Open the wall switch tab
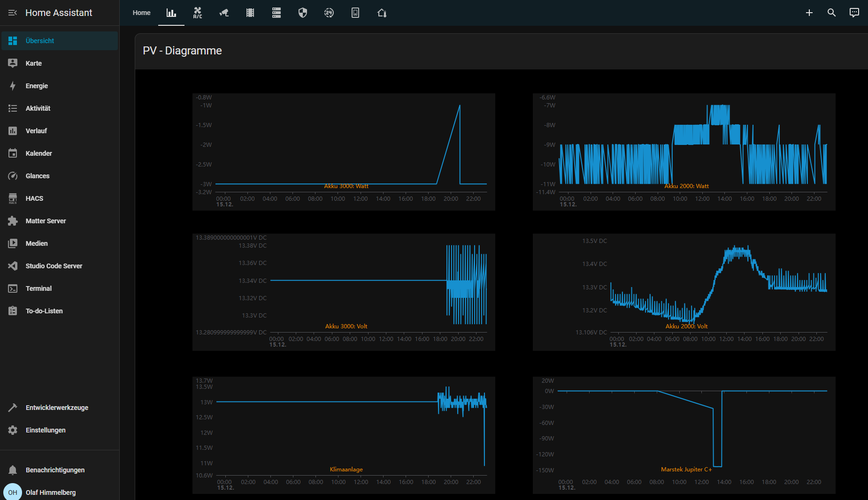 [x=355, y=13]
